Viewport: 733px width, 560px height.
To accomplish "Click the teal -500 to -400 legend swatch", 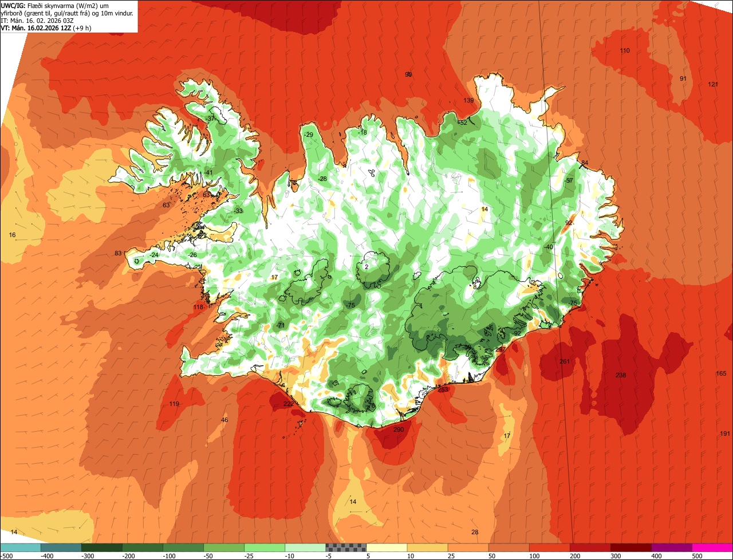I will pos(20,547).
